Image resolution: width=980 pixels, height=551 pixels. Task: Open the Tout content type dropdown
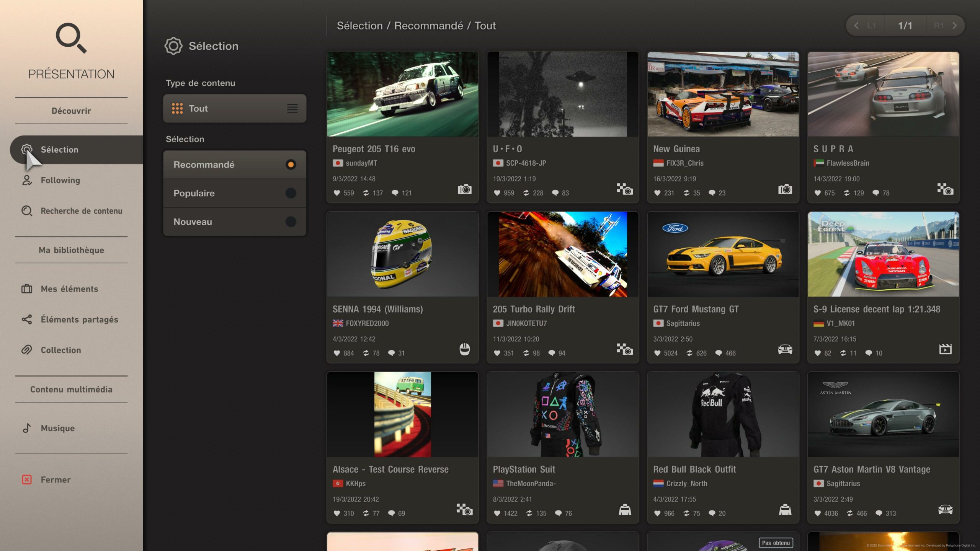pyautogui.click(x=235, y=109)
